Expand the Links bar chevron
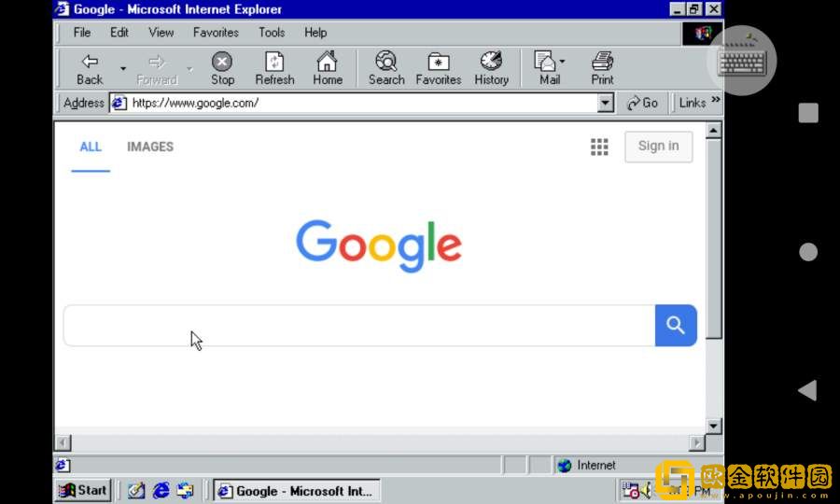The image size is (840, 504). coord(716,100)
